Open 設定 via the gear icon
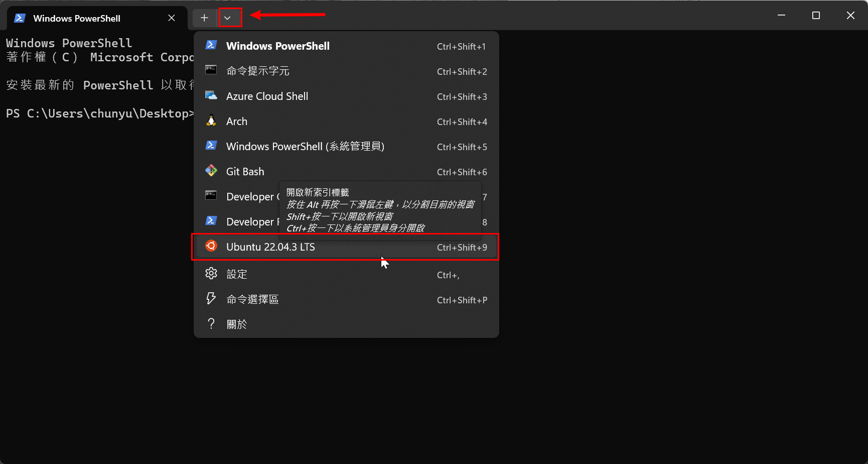Viewport: 868px width, 464px height. tap(211, 273)
